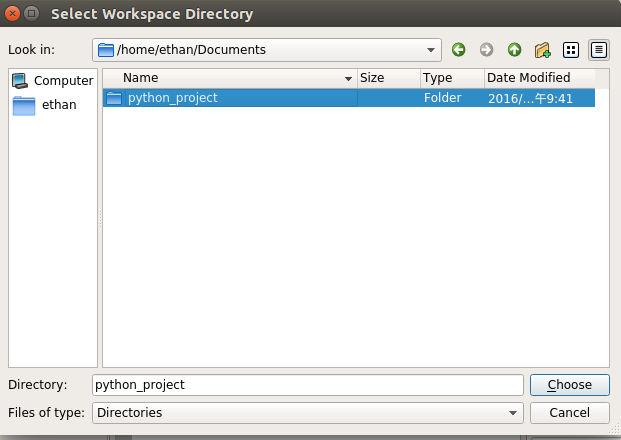Click the Directory text field
The height and width of the screenshot is (440, 621).
pyautogui.click(x=306, y=384)
